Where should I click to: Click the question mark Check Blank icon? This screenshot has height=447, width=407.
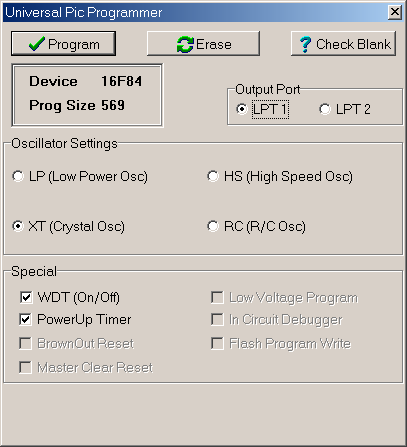pyautogui.click(x=305, y=44)
